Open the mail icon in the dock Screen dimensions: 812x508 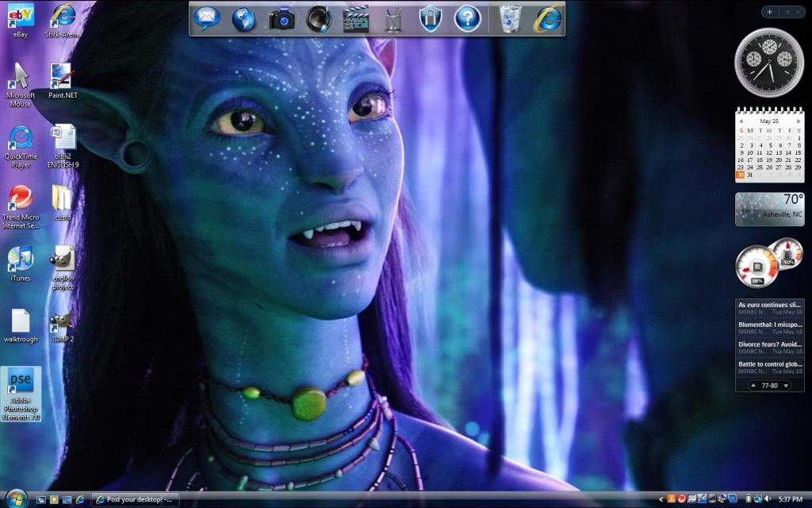tap(206, 17)
